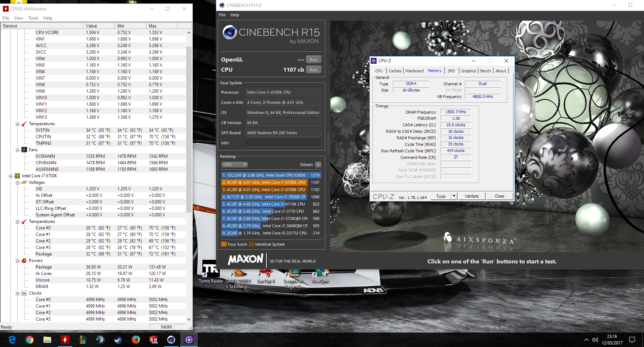Open the Action Center notifications icon
Screen dimensions: 644x347
click(632, 340)
